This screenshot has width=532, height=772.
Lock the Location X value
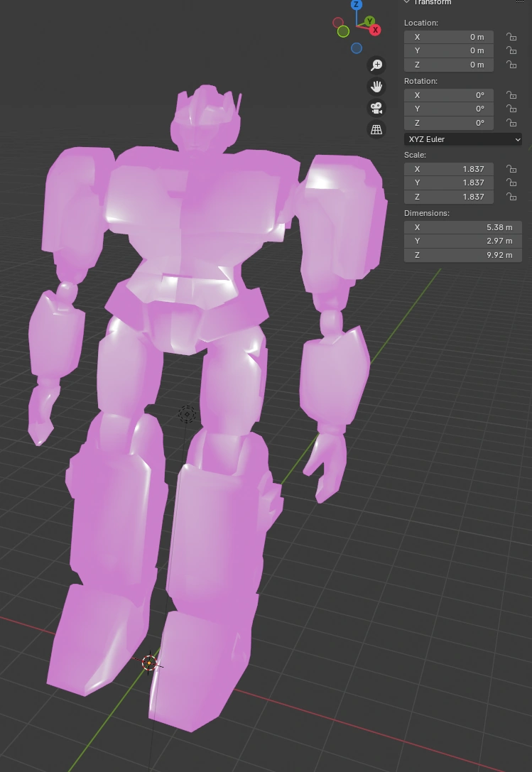(511, 37)
